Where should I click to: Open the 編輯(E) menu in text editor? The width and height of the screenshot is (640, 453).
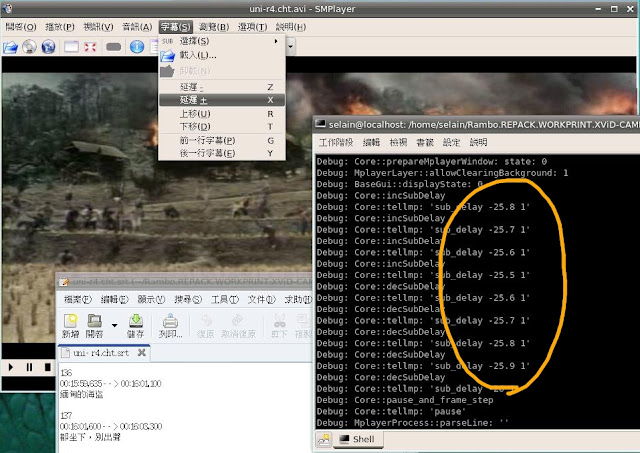114,300
